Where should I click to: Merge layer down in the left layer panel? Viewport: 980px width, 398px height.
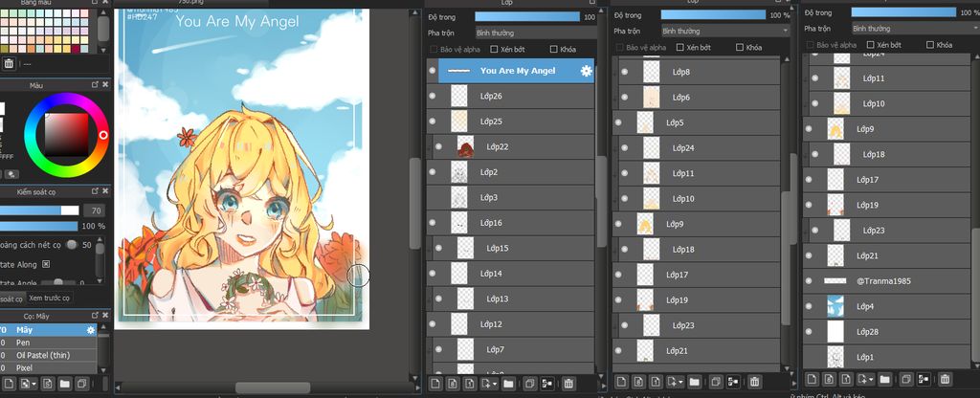tap(546, 383)
